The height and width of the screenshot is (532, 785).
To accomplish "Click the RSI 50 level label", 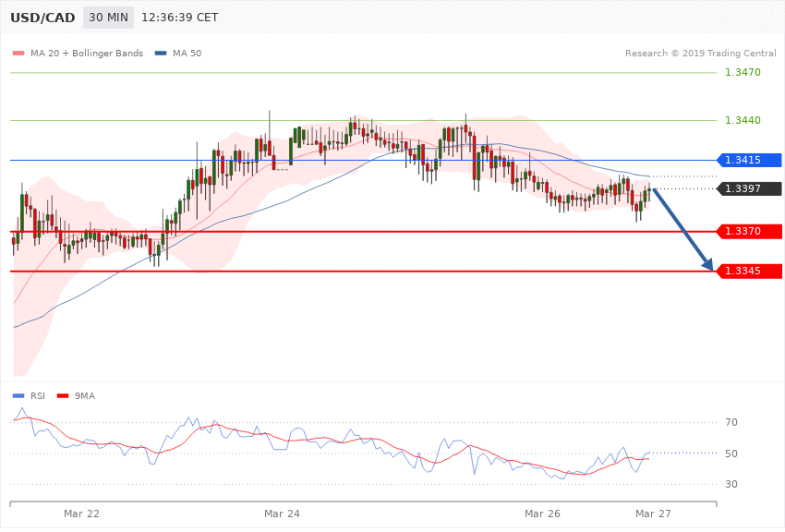I will (731, 453).
